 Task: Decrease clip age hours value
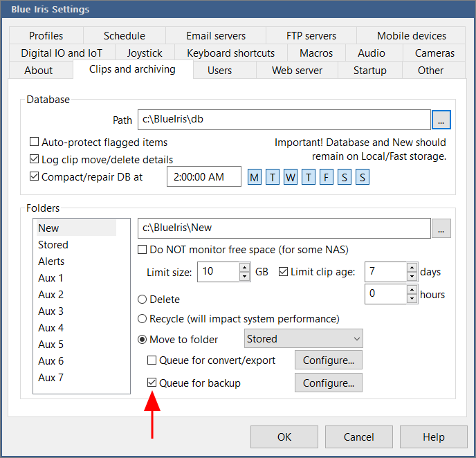pos(412,299)
